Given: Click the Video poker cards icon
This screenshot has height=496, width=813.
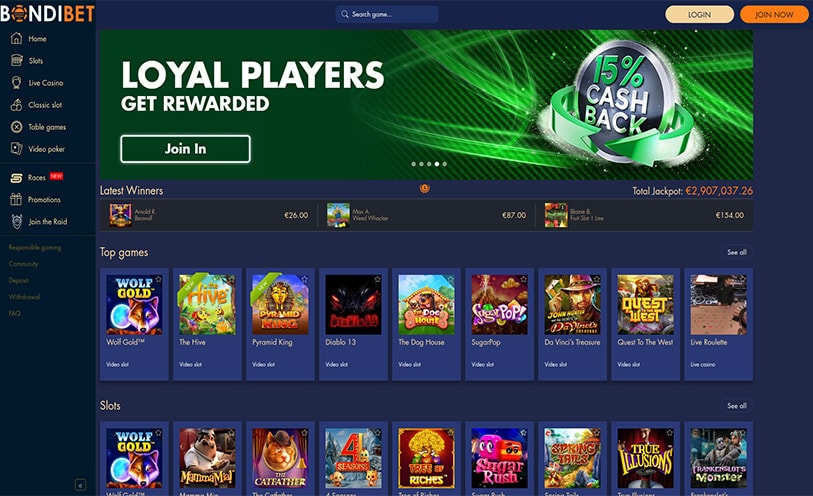Looking at the screenshot, I should [x=17, y=149].
